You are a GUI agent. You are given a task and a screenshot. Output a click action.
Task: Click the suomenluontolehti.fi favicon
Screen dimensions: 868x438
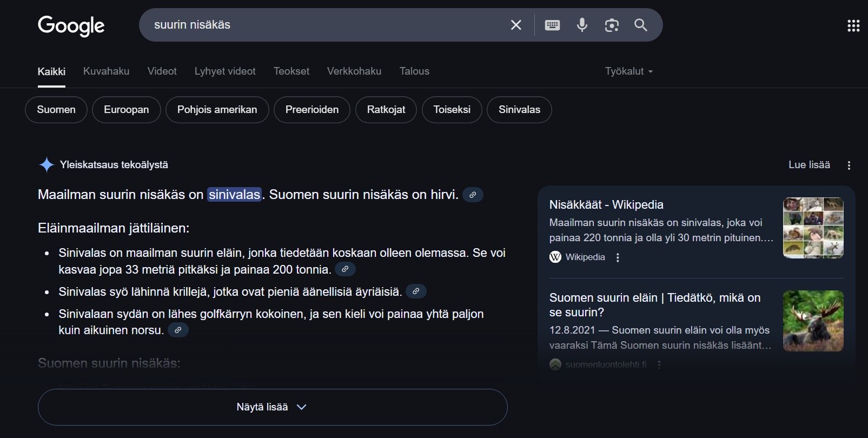tap(555, 364)
